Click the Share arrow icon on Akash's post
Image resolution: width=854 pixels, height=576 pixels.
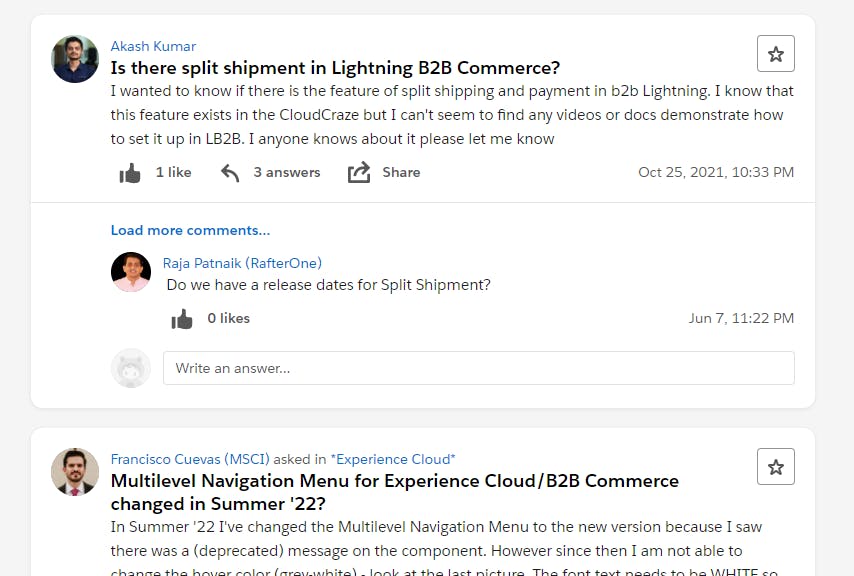pyautogui.click(x=359, y=173)
